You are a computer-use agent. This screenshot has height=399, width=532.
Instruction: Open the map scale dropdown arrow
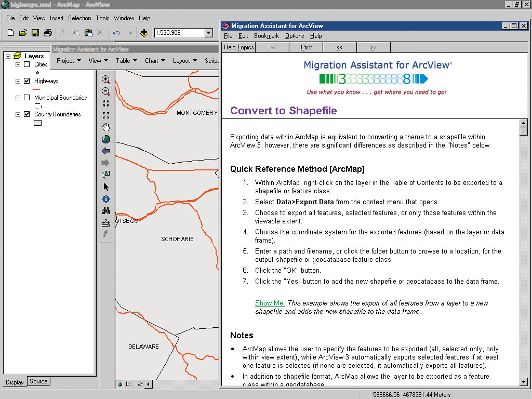(x=209, y=33)
